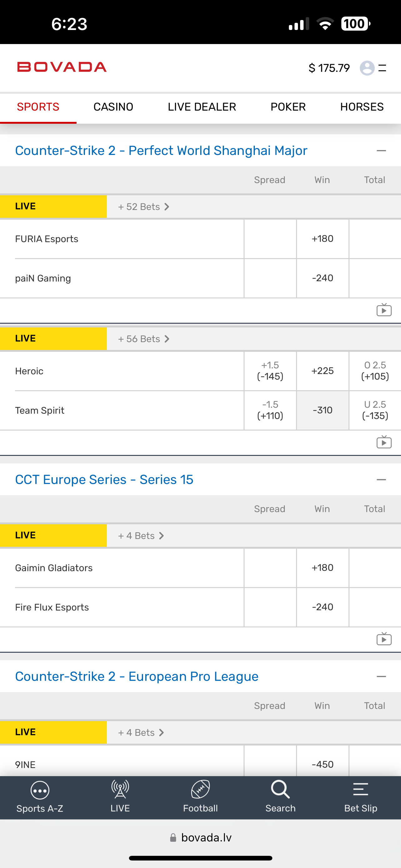Open the Bet Slip icon
The image size is (401, 868).
(360, 790)
